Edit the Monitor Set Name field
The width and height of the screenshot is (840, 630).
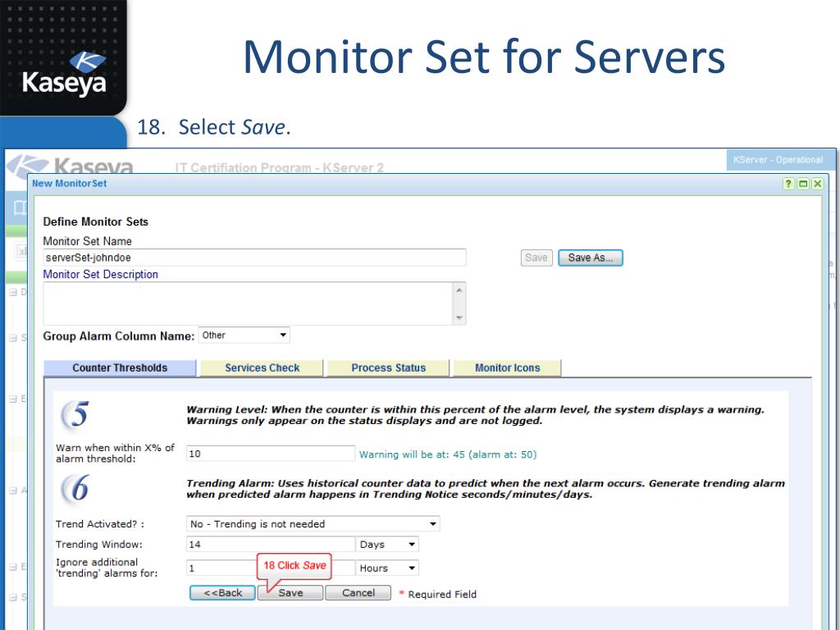pos(254,258)
